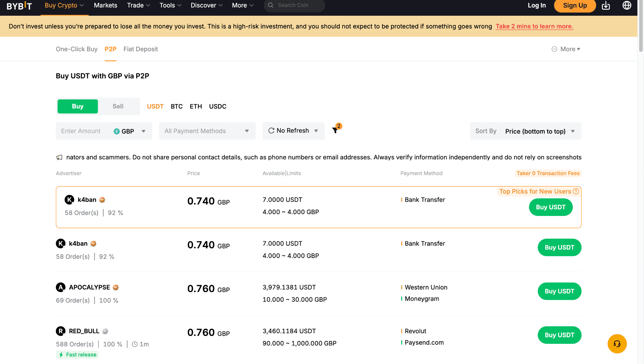Click the 588 Order(s) count

(75, 344)
